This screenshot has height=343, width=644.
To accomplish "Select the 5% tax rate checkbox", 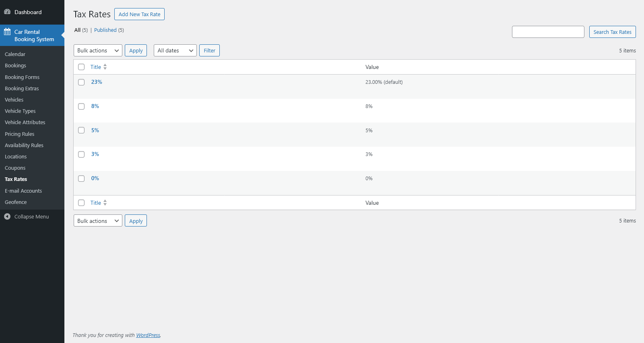I will coord(81,130).
